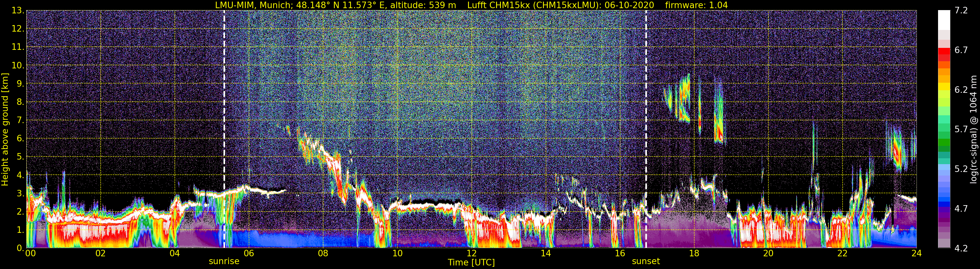The height and width of the screenshot is (269, 980).
Task: Click the time tick label '20'
Action: point(768,254)
